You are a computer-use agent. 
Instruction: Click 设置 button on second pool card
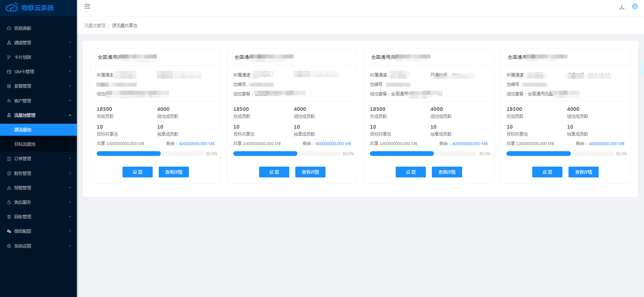point(274,172)
